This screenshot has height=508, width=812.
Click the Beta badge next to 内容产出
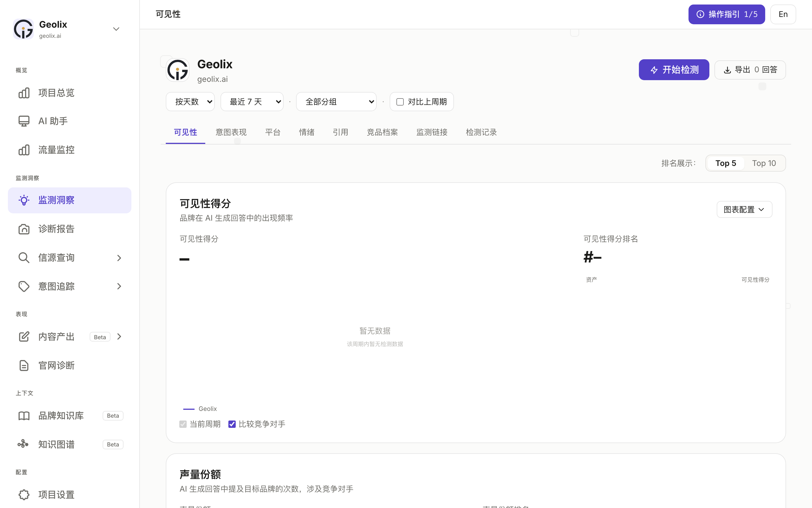100,337
